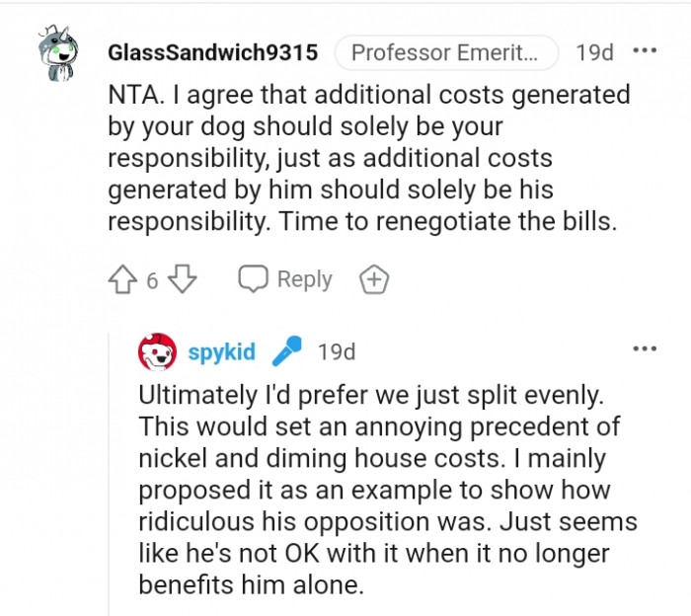Open GlassSandwich9315's robot avatar
Screen dimensions: 691x616
[x=56, y=57]
